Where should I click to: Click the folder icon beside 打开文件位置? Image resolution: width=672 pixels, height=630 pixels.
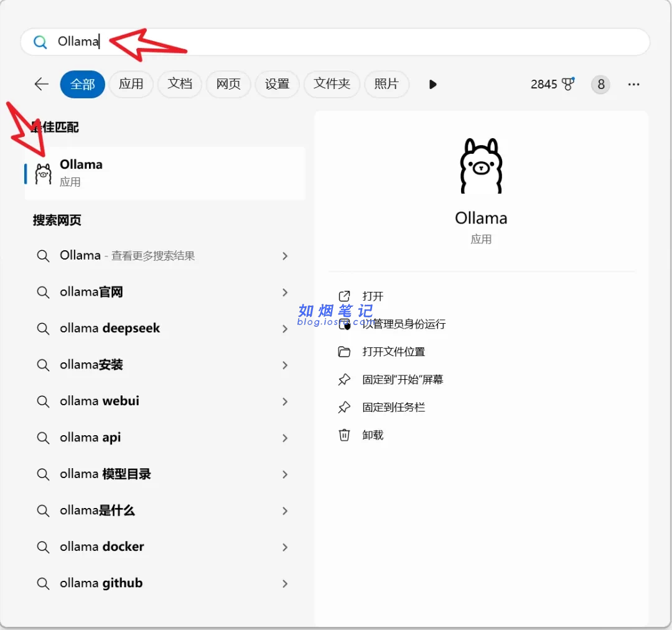click(x=345, y=352)
